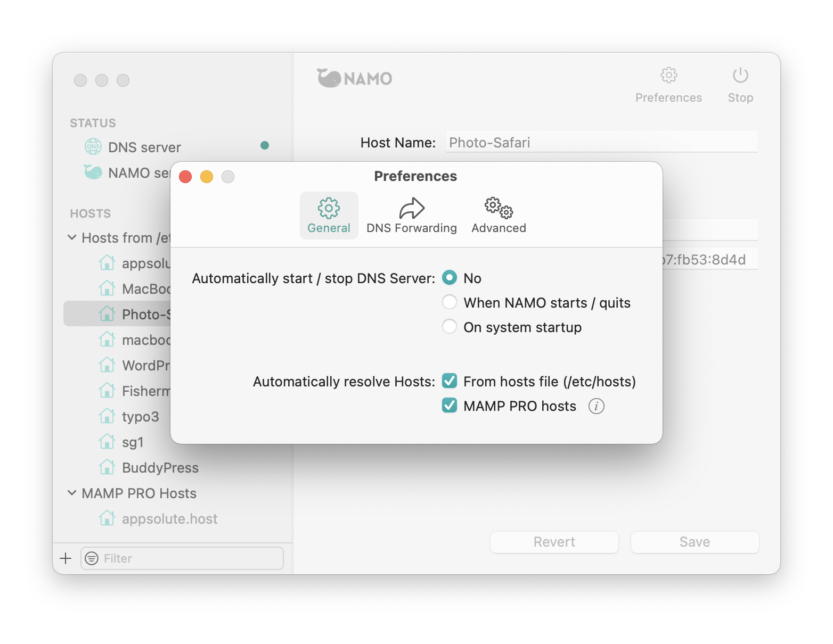This screenshot has height=644, width=833.
Task: Click house icon beside typo3 host
Action: (x=107, y=416)
